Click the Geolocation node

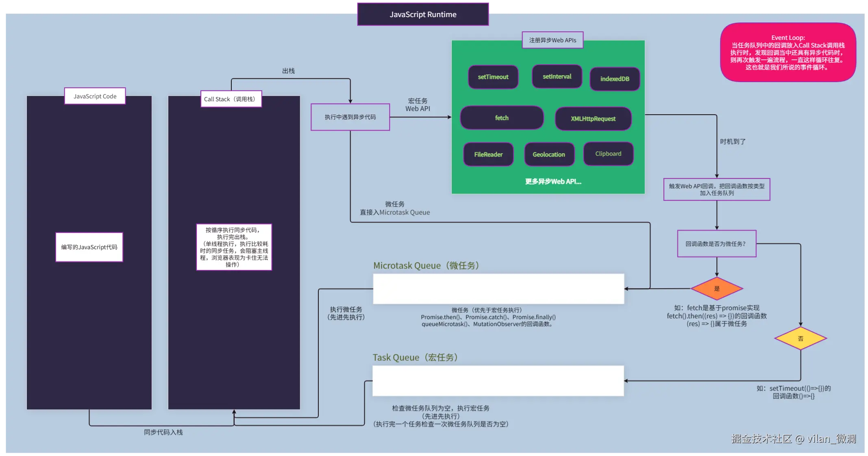point(549,154)
